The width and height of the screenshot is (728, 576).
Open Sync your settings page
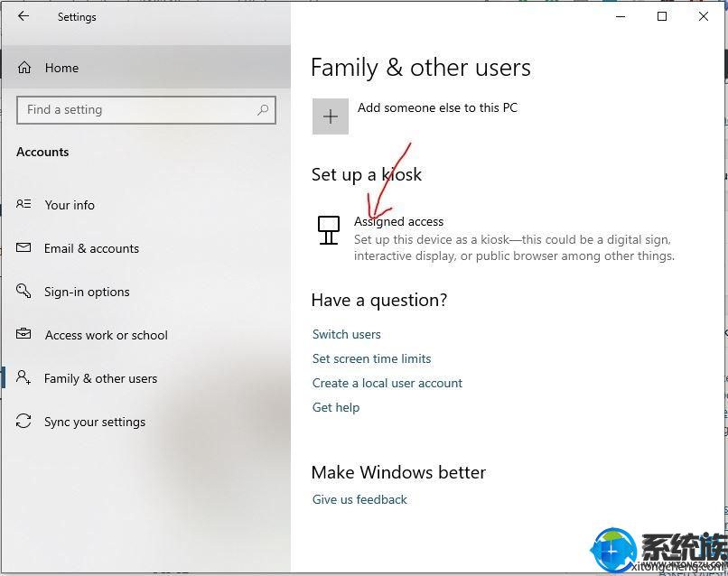click(x=95, y=422)
